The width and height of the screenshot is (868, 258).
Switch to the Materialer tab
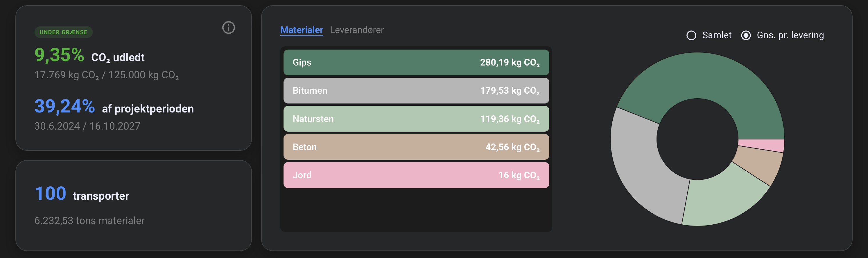tap(302, 30)
